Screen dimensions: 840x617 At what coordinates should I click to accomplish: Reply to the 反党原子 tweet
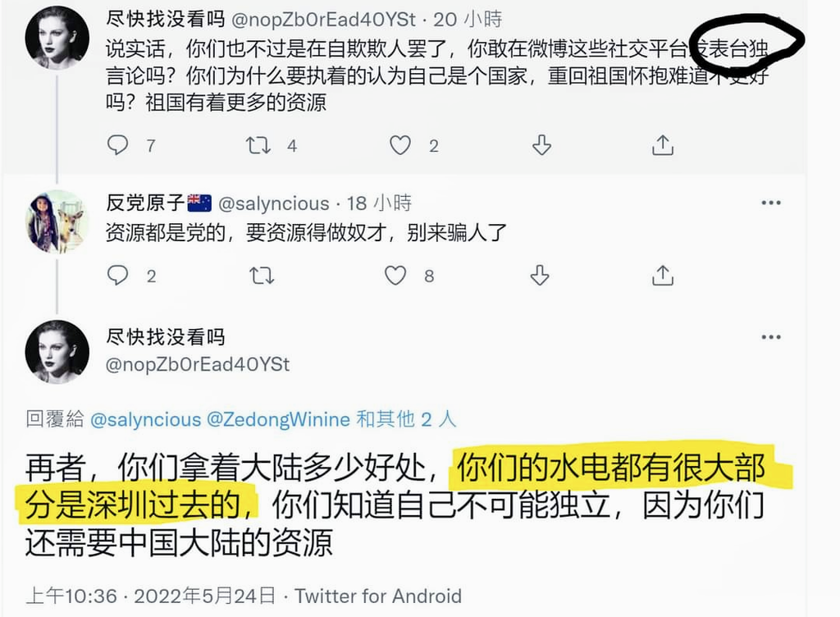coord(118,276)
